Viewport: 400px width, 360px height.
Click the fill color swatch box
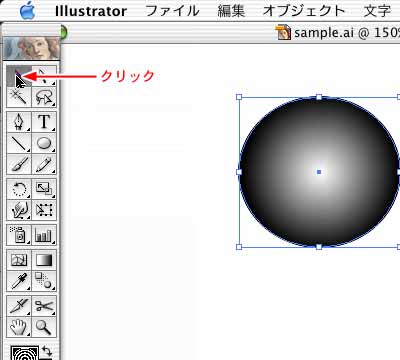25,353
